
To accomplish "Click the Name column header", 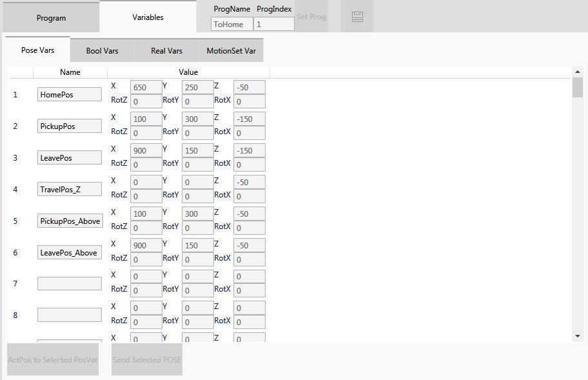I will point(70,72).
